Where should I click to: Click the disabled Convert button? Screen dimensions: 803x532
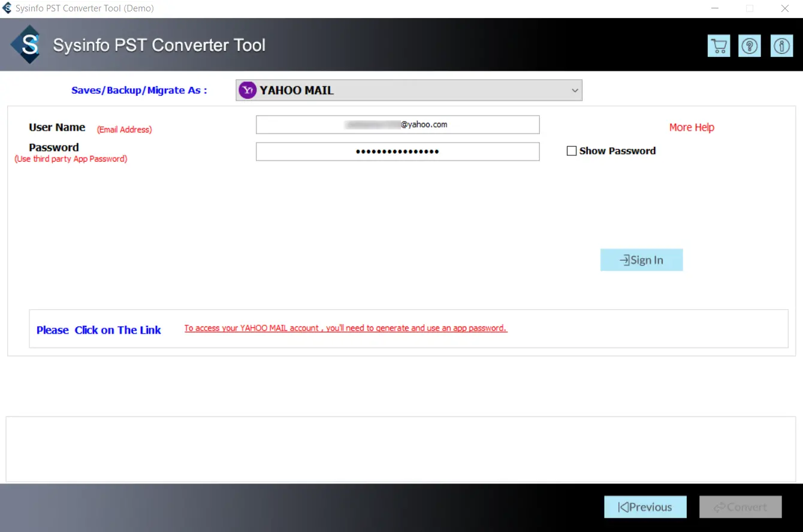pyautogui.click(x=741, y=507)
